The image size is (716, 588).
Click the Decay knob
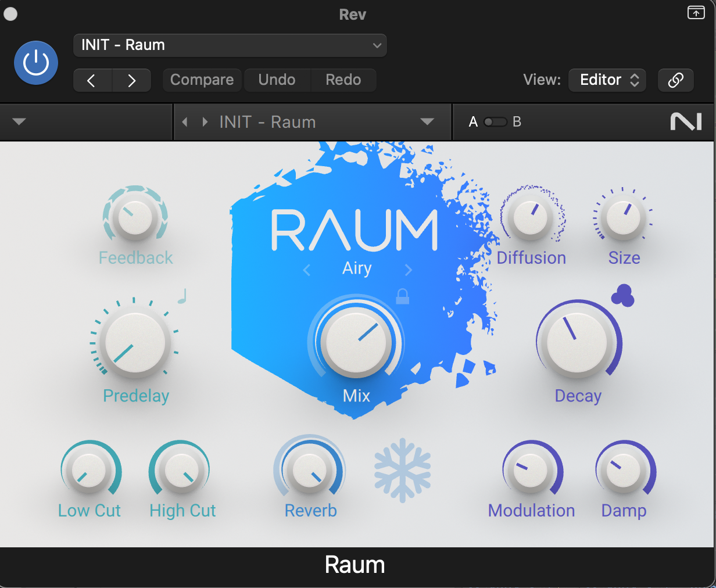click(x=577, y=343)
